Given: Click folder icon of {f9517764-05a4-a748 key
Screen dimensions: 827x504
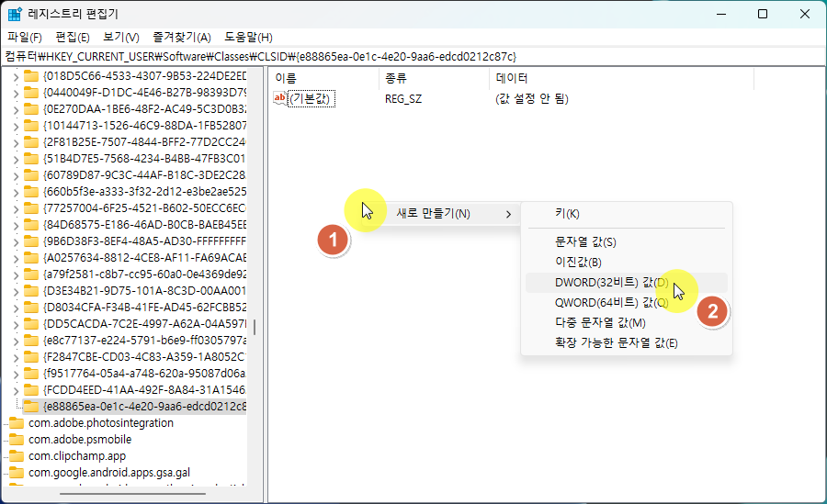Looking at the screenshot, I should [31, 374].
